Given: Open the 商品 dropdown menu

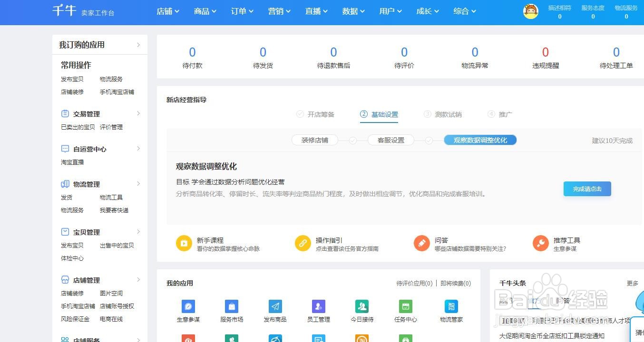Looking at the screenshot, I should 205,11.
